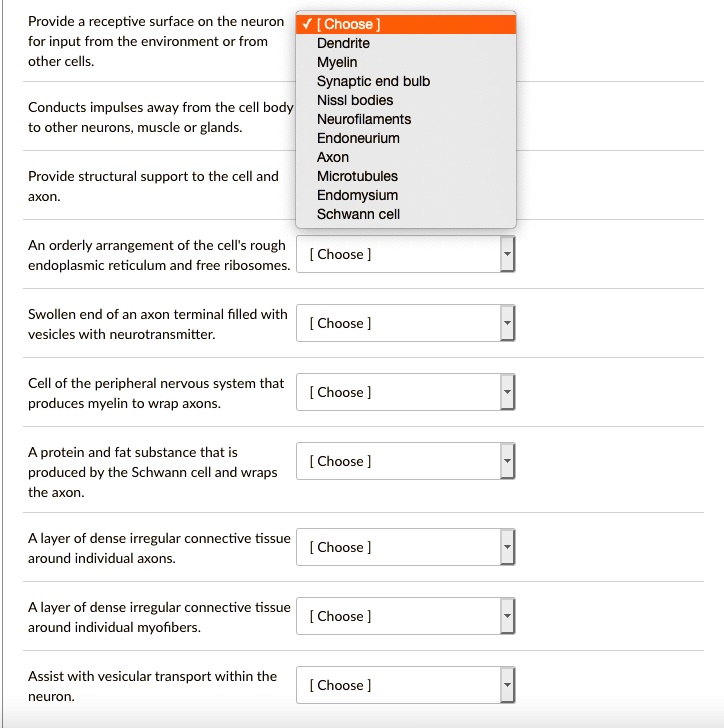Pick Axon from the answer options
Image resolution: width=724 pixels, height=728 pixels.
tap(333, 157)
